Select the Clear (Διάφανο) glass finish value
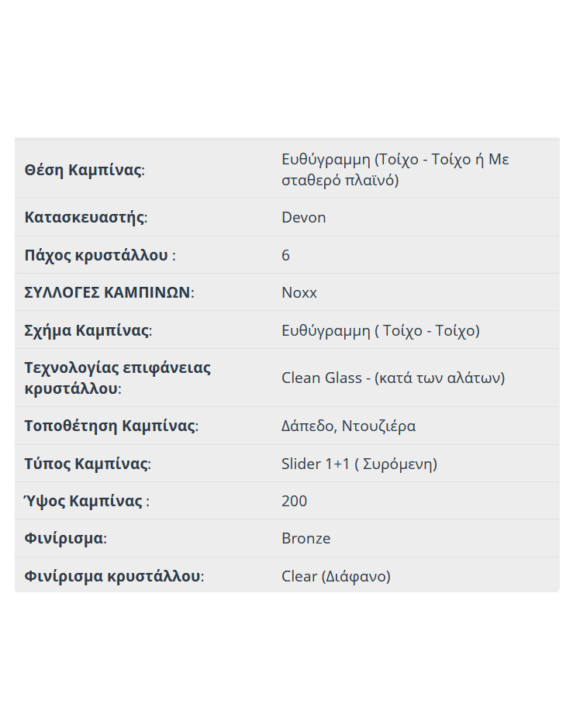The height and width of the screenshot is (728, 573). [337, 576]
